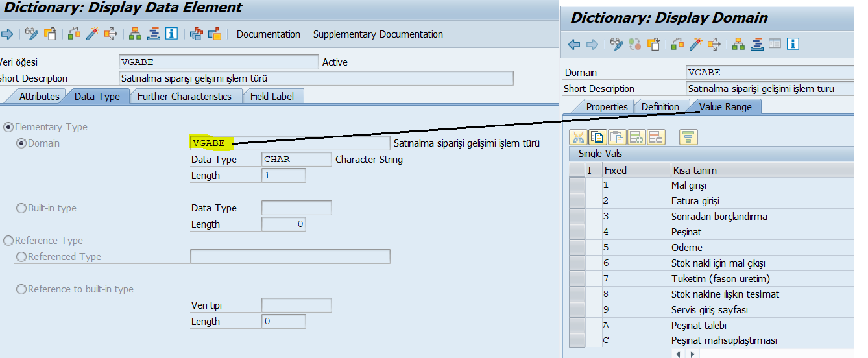Click the Paste icon above Single Vals
This screenshot has width=868, height=358.
click(616, 137)
